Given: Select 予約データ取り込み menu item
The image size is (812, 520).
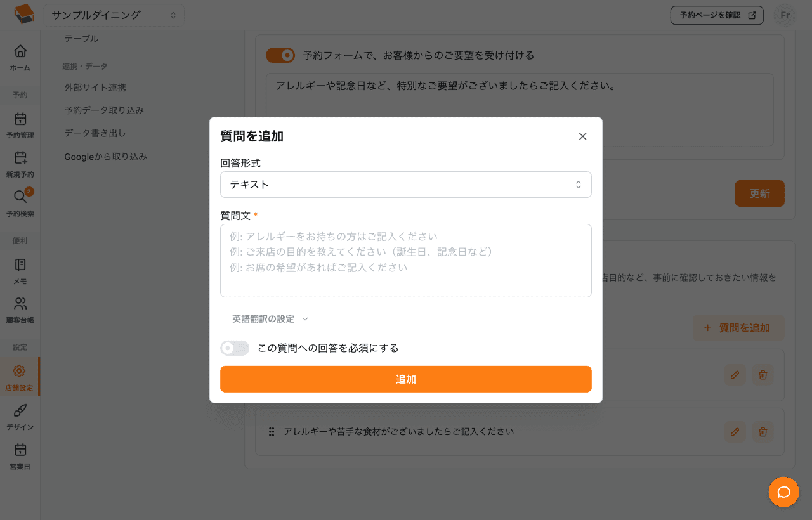Looking at the screenshot, I should pyautogui.click(x=104, y=110).
